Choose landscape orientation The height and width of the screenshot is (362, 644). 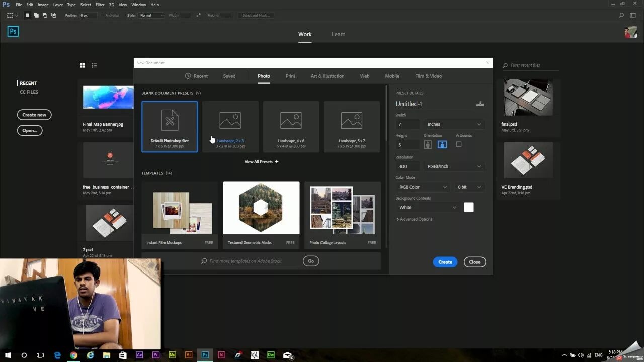click(x=442, y=145)
